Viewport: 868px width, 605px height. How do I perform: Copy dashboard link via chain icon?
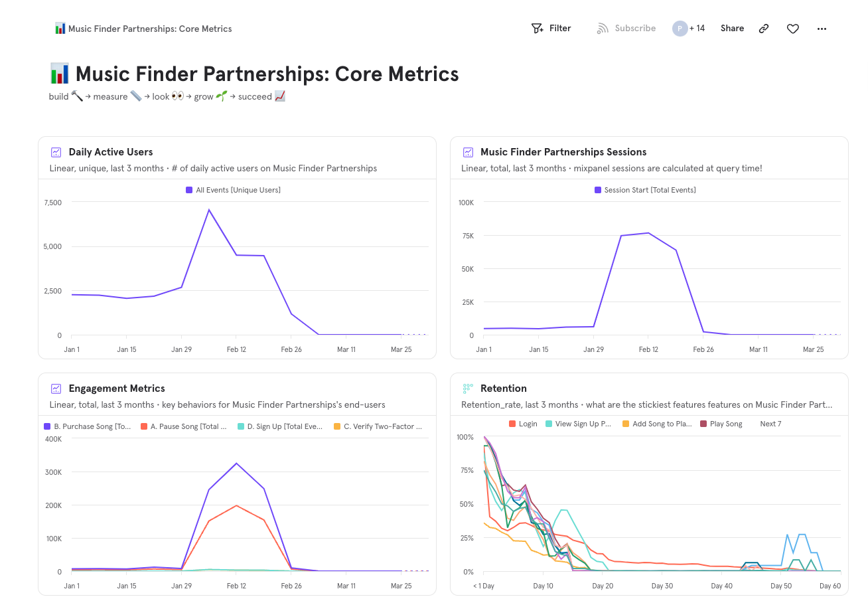point(764,29)
